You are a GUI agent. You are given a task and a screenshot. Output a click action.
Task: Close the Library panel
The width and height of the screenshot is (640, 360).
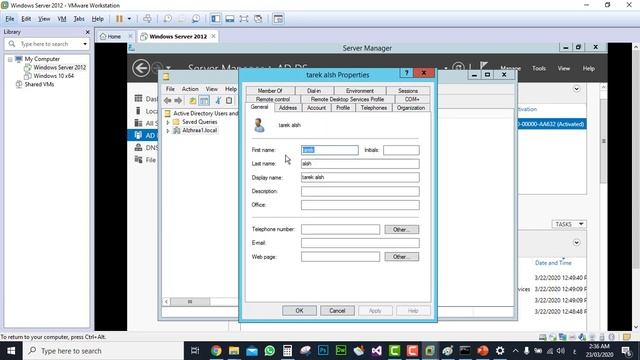coord(87,32)
